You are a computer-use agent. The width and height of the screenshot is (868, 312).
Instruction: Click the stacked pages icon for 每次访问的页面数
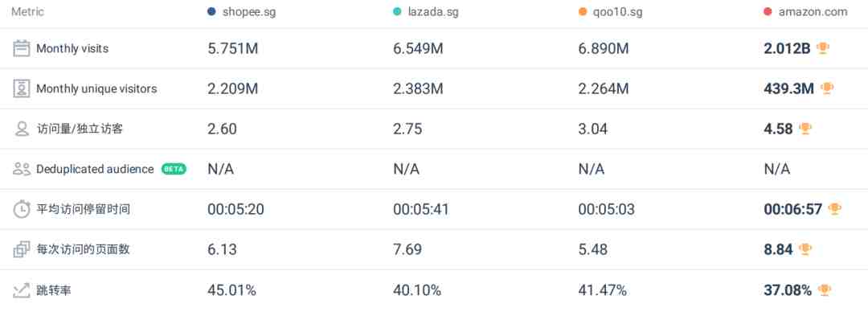click(22, 249)
